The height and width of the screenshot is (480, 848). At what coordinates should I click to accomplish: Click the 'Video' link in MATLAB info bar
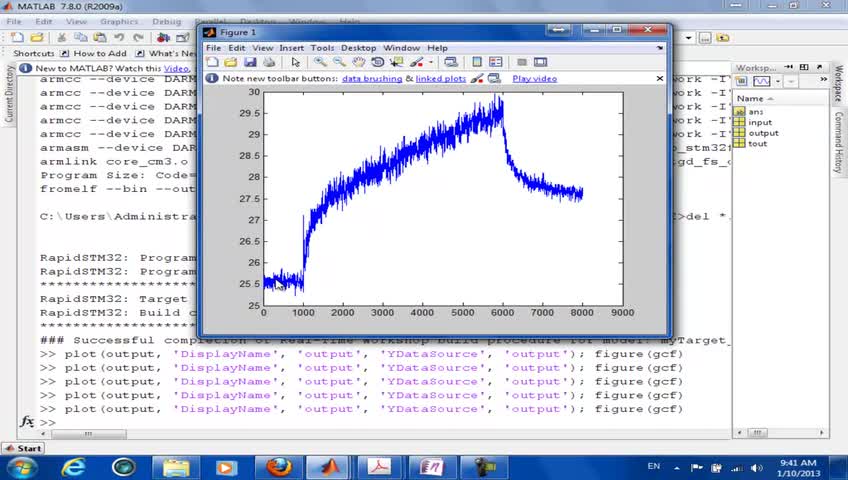tap(176, 69)
